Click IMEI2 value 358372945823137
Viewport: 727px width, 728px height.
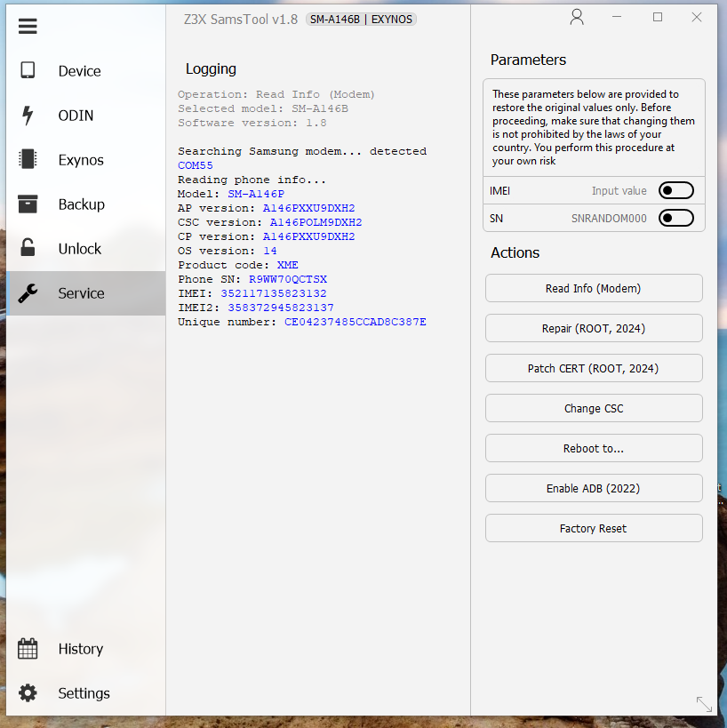click(x=280, y=308)
